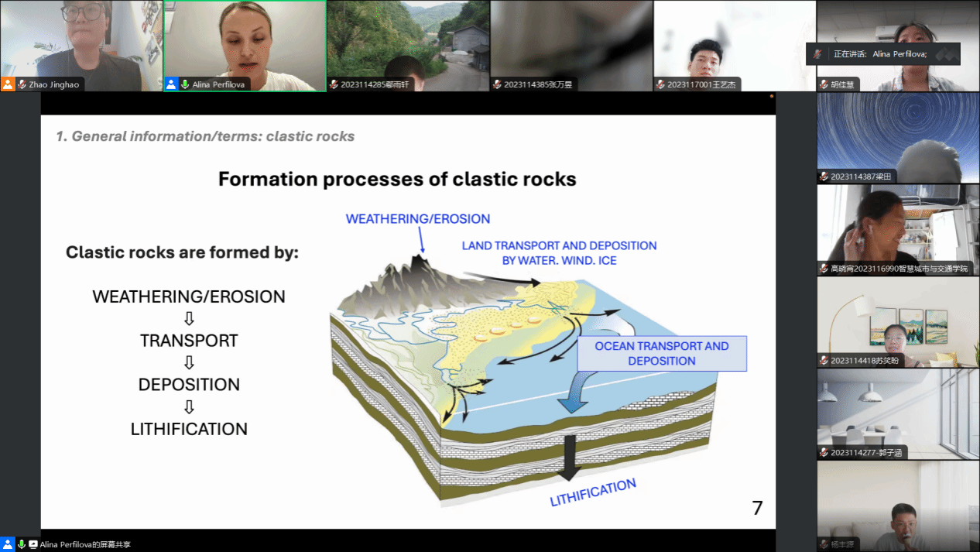Click the slide title 'Formation processes of clastic rocks'
980x552 pixels.
tap(397, 180)
